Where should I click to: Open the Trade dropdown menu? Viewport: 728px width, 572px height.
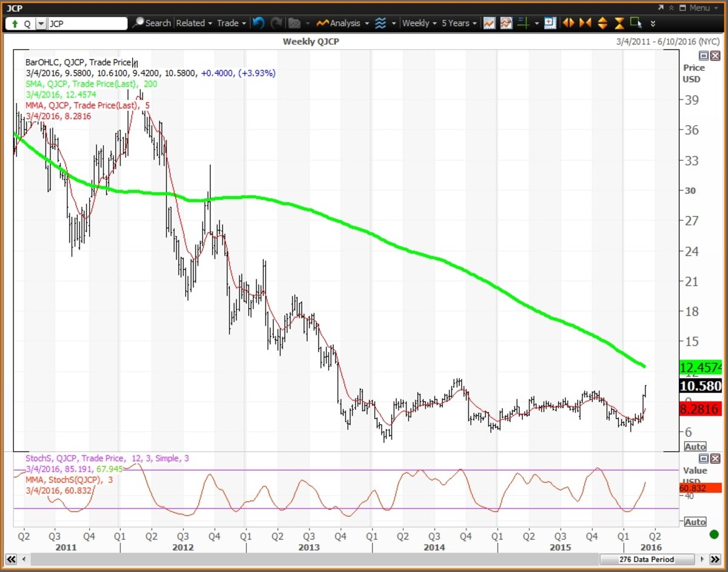pos(231,23)
